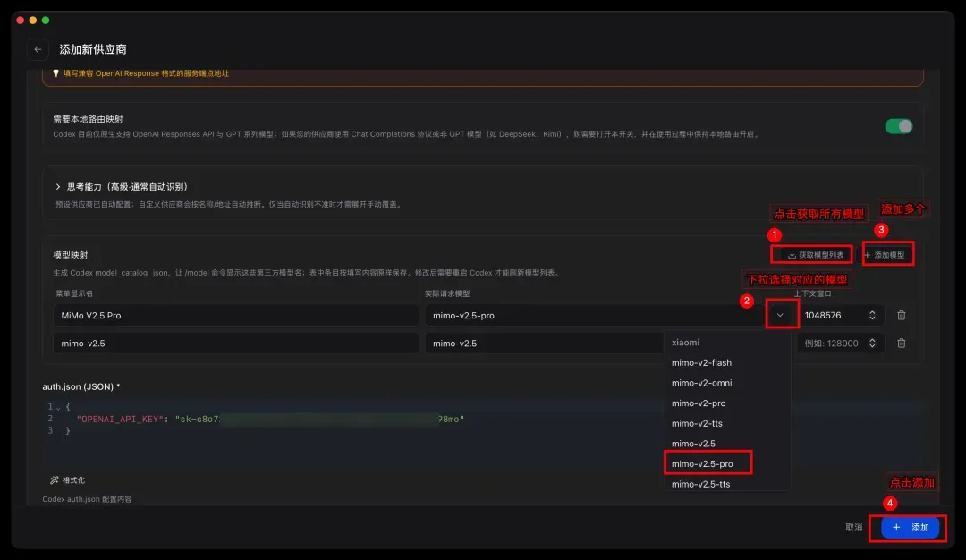Open the model dropdown chevron for mimo-v2.5-pro
The width and height of the screenshot is (966, 560).
tap(780, 315)
